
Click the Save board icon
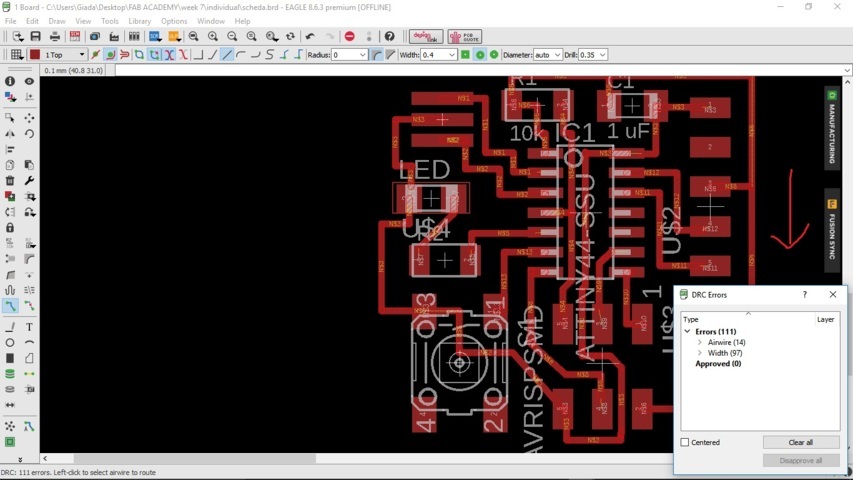35,36
